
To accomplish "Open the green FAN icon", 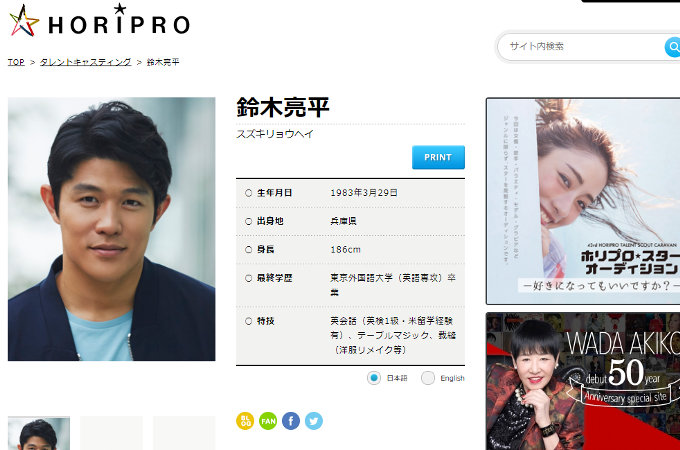I will click(x=268, y=421).
